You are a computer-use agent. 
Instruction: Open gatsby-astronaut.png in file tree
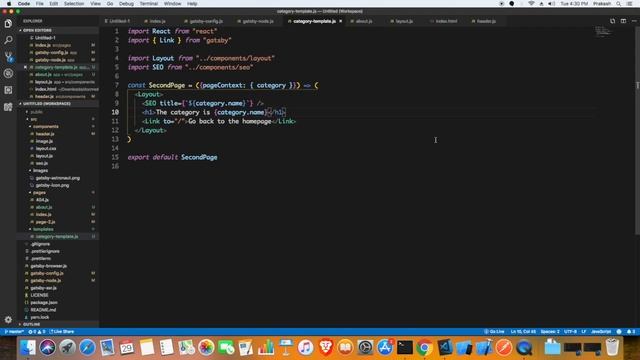[x=58, y=178]
